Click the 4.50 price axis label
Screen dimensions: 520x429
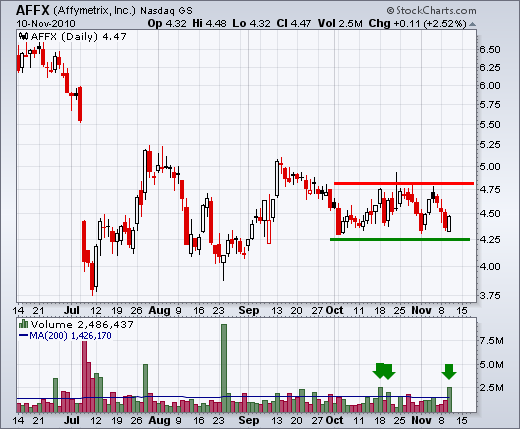[490, 213]
